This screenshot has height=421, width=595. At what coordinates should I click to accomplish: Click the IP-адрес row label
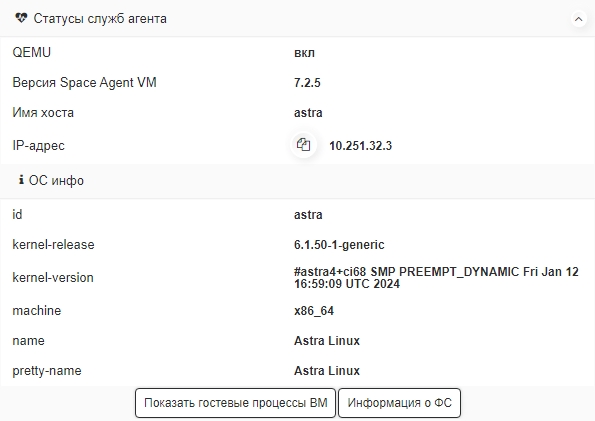point(38,145)
